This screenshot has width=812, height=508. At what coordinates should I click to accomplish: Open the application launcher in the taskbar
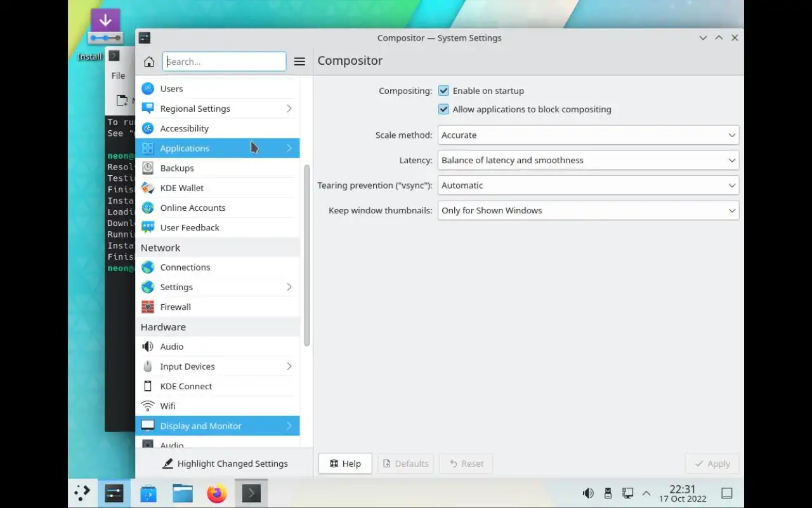click(x=82, y=493)
